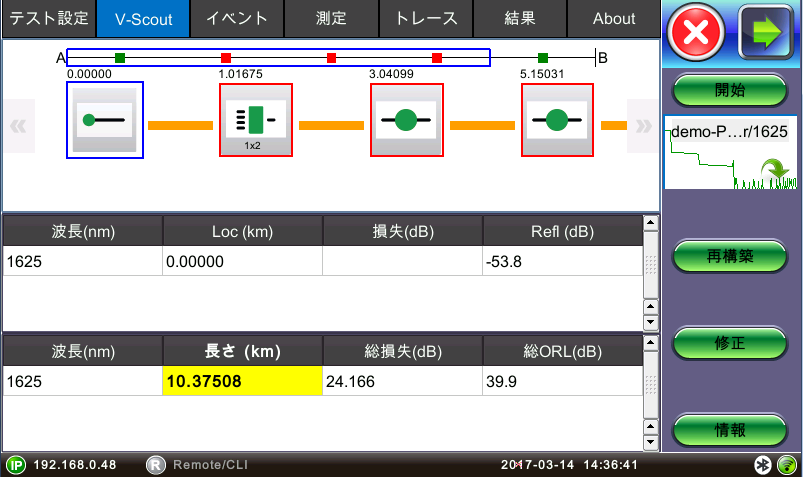
Task: Click the green marker on the fiber map
Action: click(x=120, y=58)
